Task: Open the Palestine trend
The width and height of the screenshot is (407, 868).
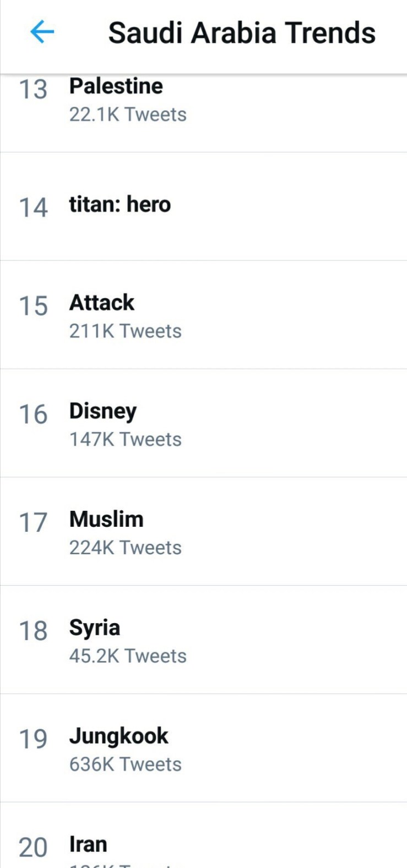Action: pos(116,86)
